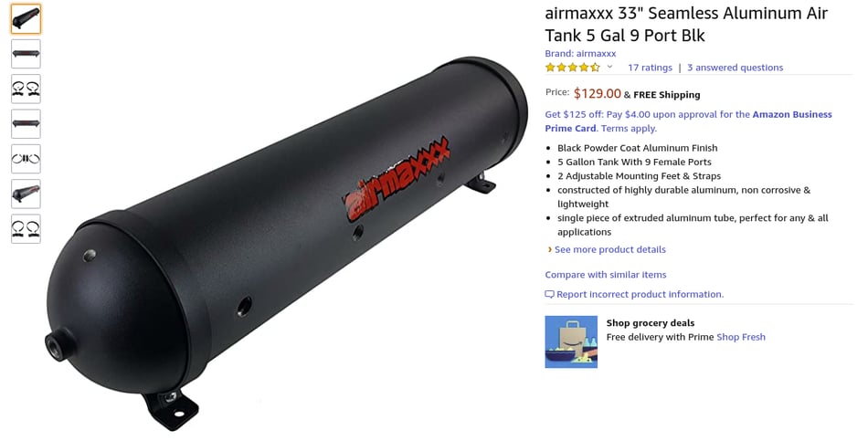Select the sixth thumbnail of the tank end
Screen dimensions: 868x441
[x=26, y=194]
